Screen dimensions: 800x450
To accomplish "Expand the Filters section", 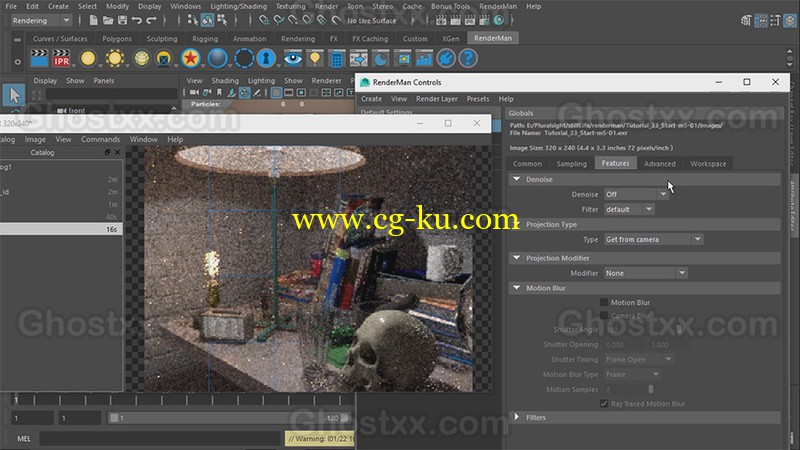I will [517, 417].
